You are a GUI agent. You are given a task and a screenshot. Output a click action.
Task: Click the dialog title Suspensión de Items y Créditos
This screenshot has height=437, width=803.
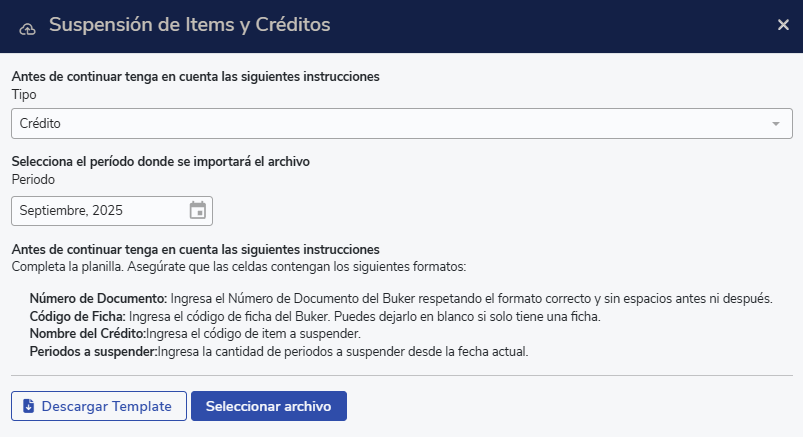pyautogui.click(x=189, y=24)
